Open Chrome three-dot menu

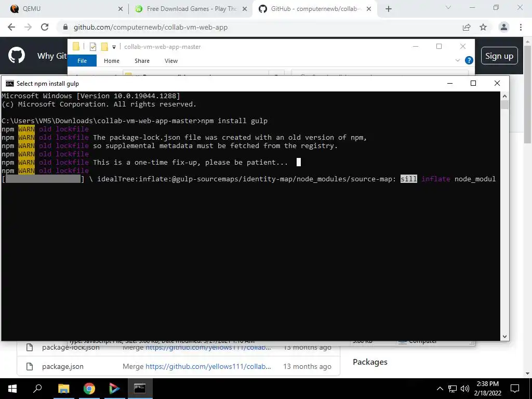click(x=521, y=27)
